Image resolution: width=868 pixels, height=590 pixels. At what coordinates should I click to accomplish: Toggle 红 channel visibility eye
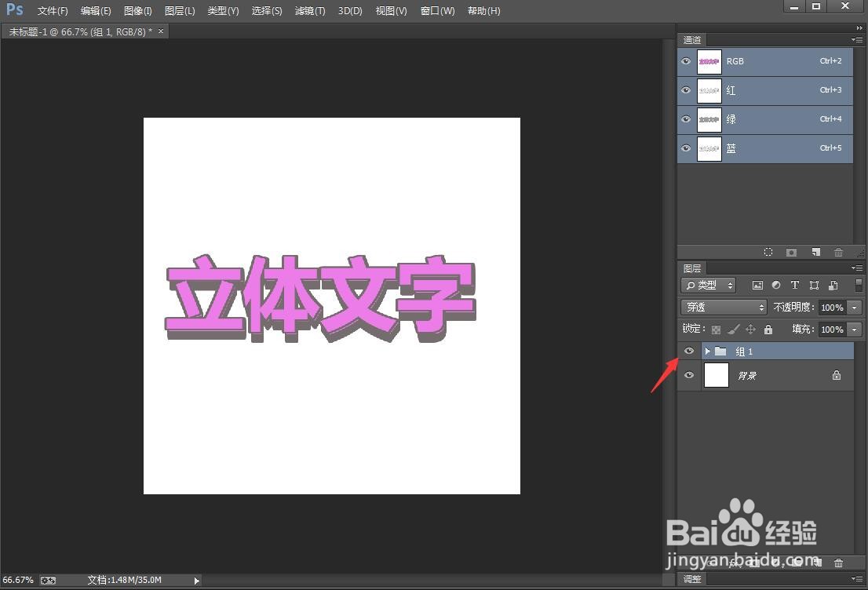(686, 89)
